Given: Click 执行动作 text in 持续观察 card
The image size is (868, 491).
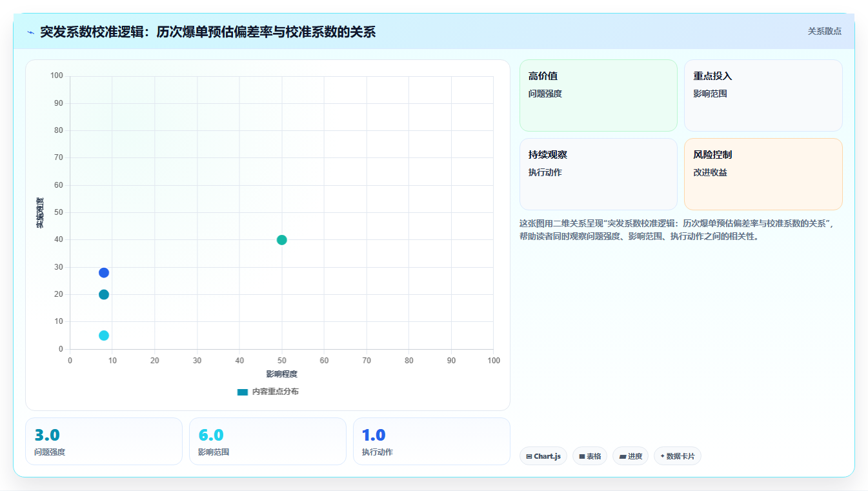Looking at the screenshot, I should 545,172.
